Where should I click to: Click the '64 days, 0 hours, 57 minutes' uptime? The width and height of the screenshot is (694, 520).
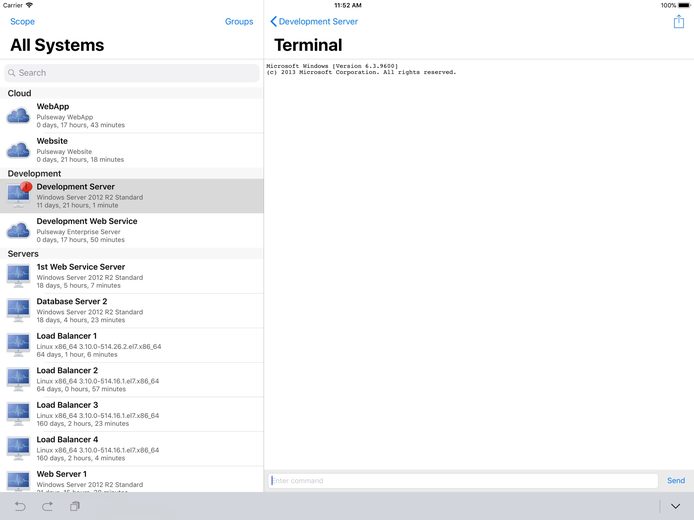(81, 389)
